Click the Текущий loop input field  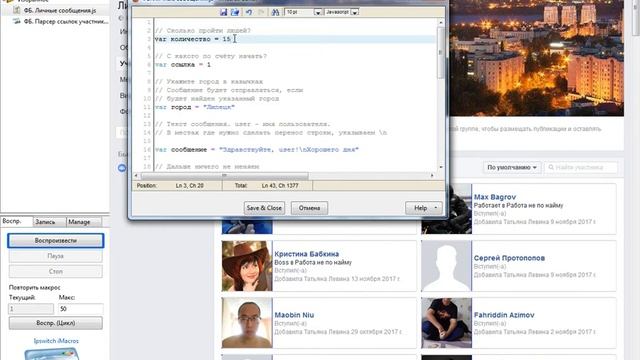pyautogui.click(x=31, y=309)
